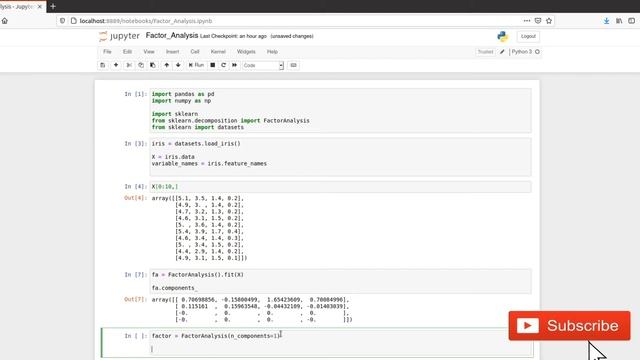Open the File menu
Viewport: 640px width, 360px height.
(107, 52)
